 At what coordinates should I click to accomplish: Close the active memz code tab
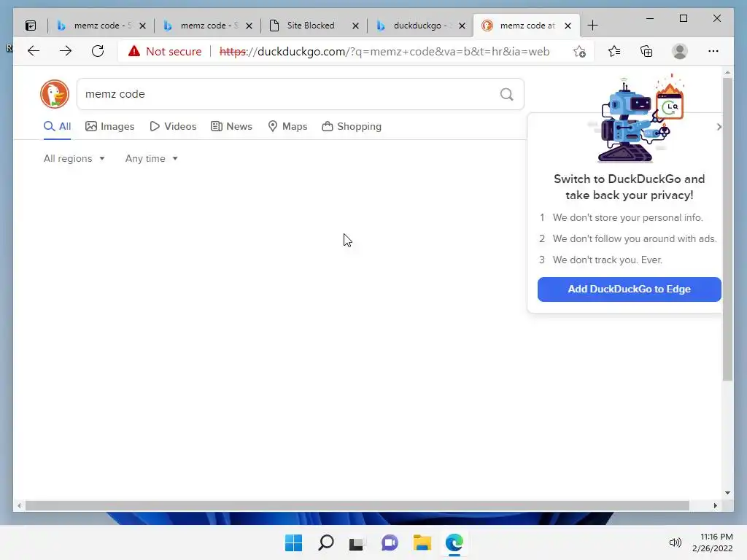(x=568, y=26)
